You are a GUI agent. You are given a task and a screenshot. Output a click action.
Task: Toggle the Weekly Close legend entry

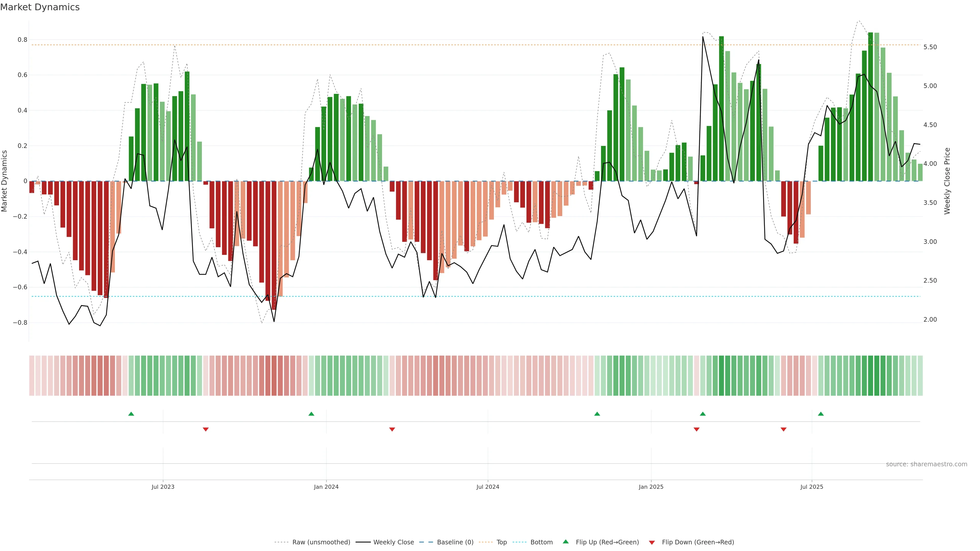(x=393, y=542)
